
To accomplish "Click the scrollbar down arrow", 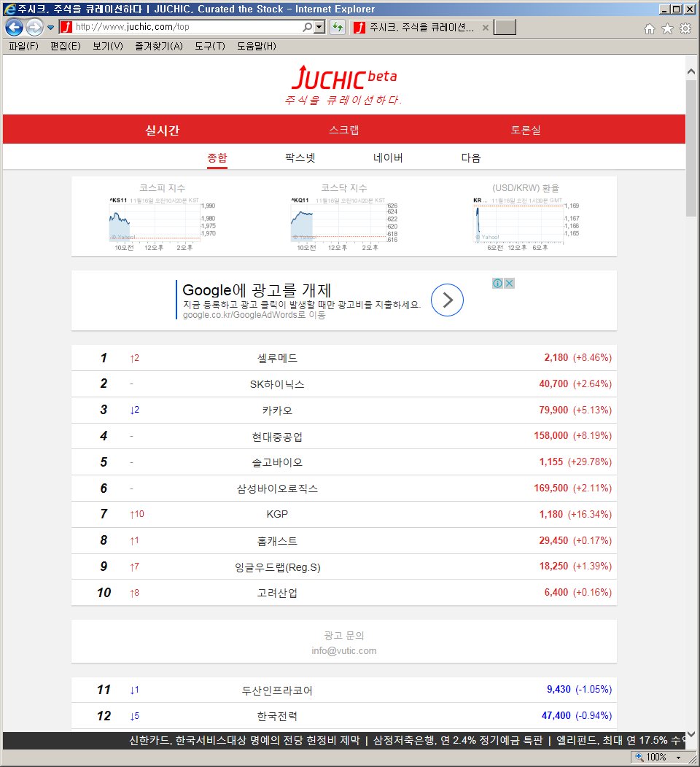I will click(691, 733).
